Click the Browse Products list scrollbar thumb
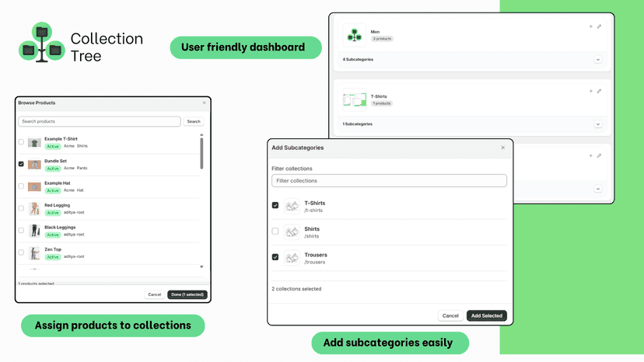 201,154
